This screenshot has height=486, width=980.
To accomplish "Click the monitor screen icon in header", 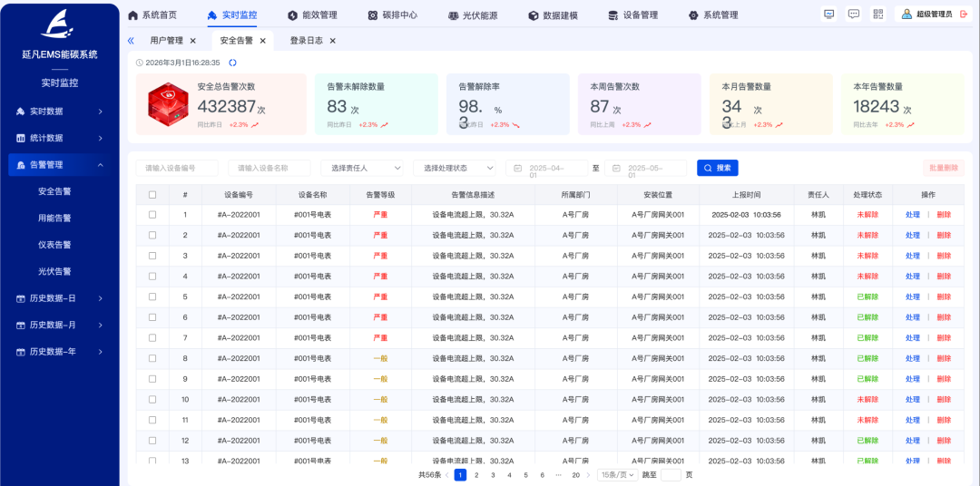I will click(x=828, y=15).
